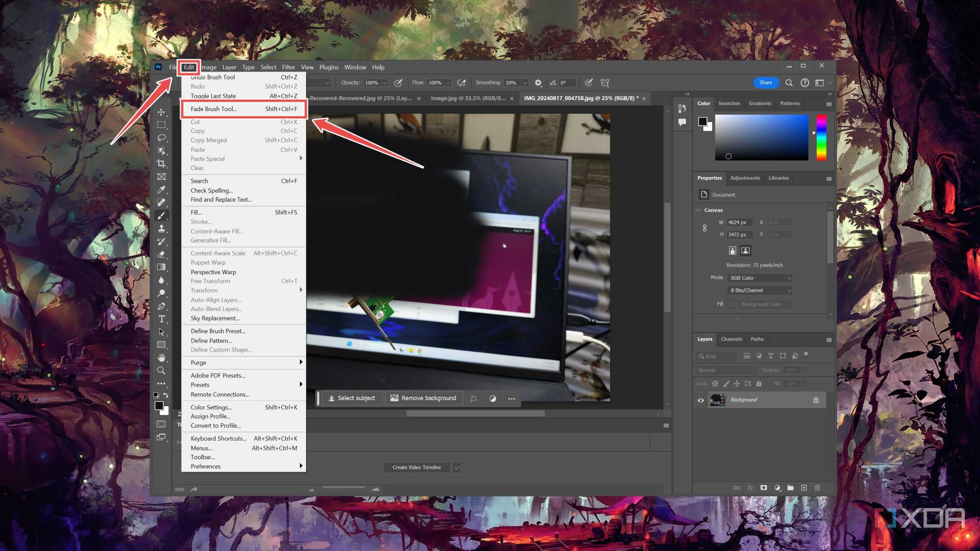Choose Fade Brush Tool menu entry
Image resolution: width=980 pixels, height=551 pixels.
click(244, 109)
